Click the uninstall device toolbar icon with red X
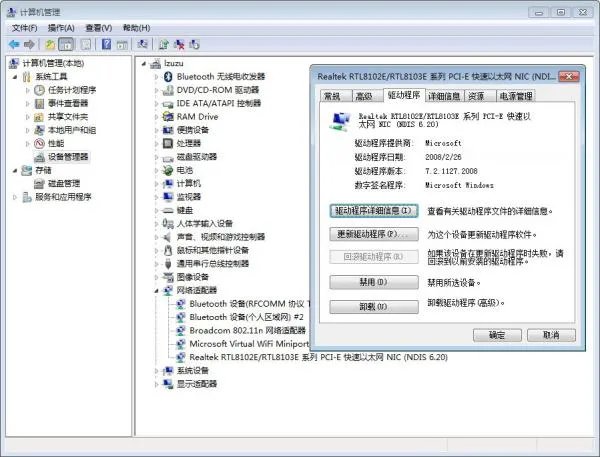Image resolution: width=600 pixels, height=457 pixels. click(178, 45)
